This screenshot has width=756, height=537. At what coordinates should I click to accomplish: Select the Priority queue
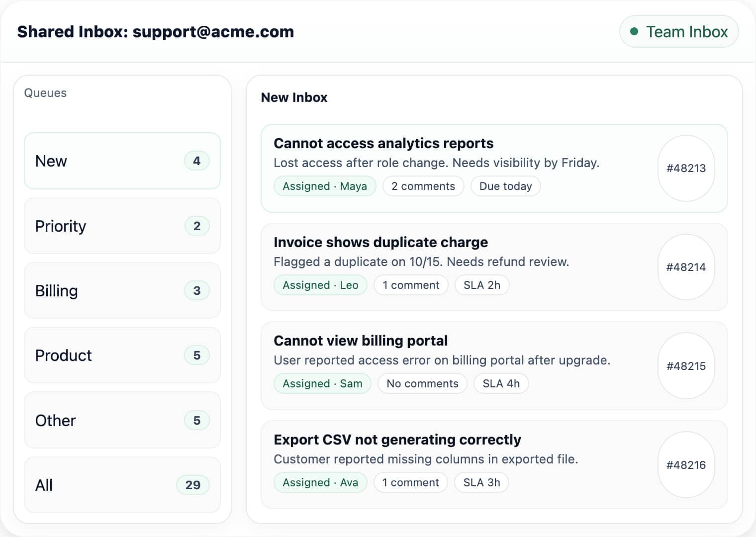click(122, 226)
